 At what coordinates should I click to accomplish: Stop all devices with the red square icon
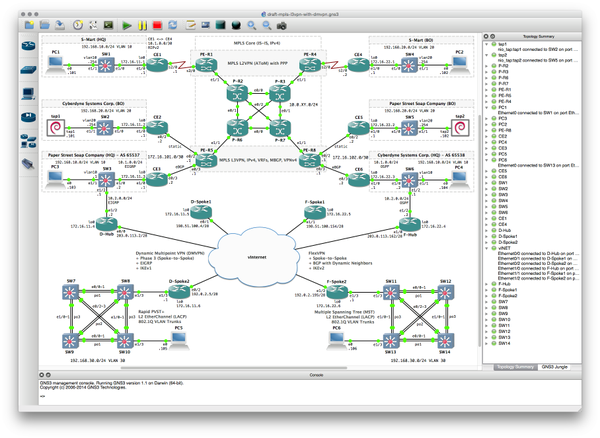pyautogui.click(x=157, y=25)
